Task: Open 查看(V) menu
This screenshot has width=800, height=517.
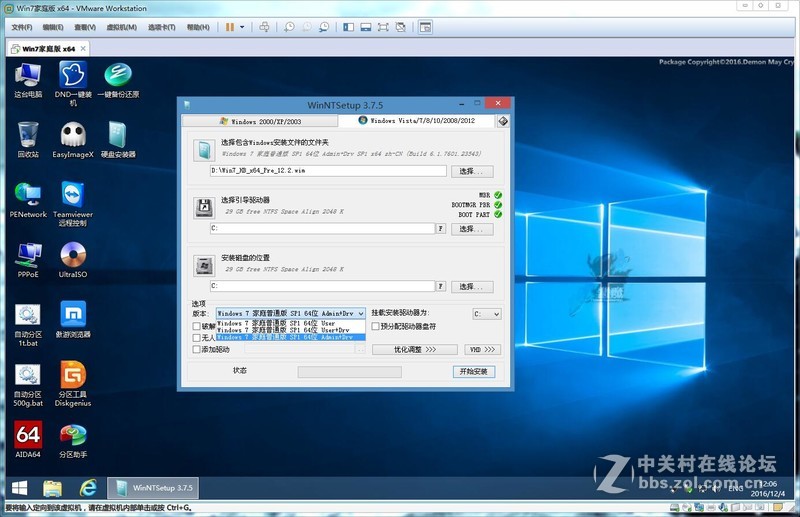Action: click(85, 27)
